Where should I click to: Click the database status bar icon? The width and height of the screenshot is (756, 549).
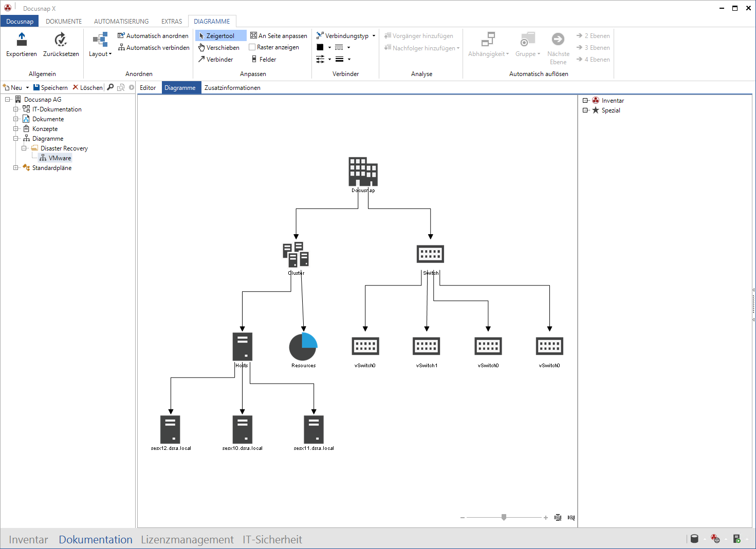pos(694,539)
